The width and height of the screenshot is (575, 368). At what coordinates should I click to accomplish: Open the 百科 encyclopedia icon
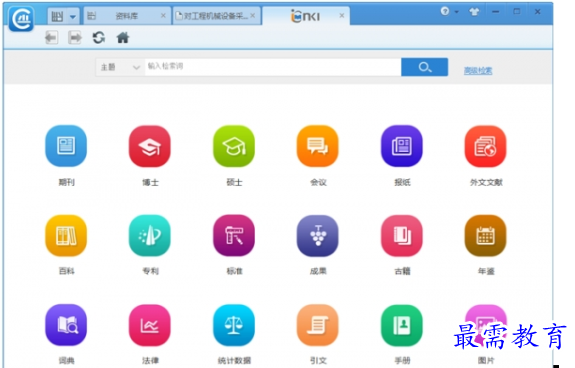click(x=66, y=235)
